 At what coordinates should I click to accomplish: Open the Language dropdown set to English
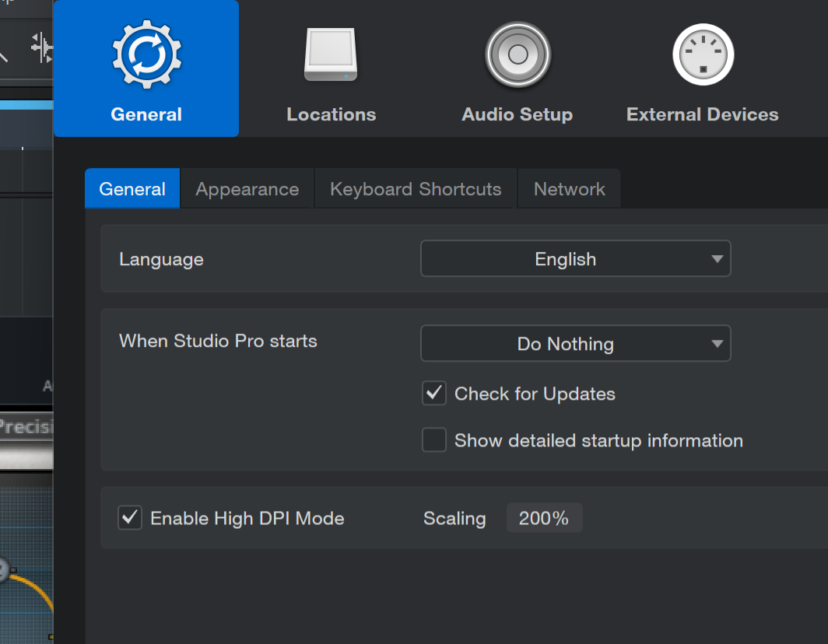576,259
